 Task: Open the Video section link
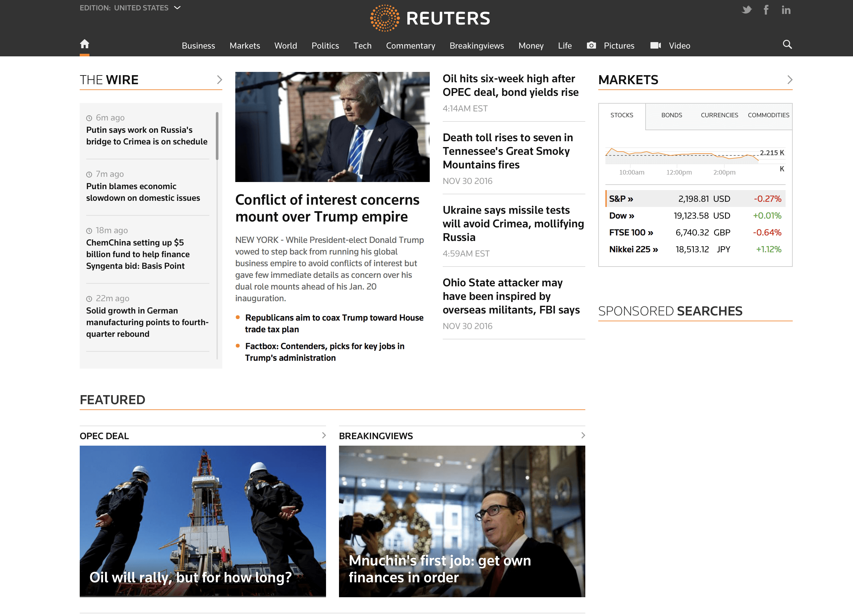679,45
